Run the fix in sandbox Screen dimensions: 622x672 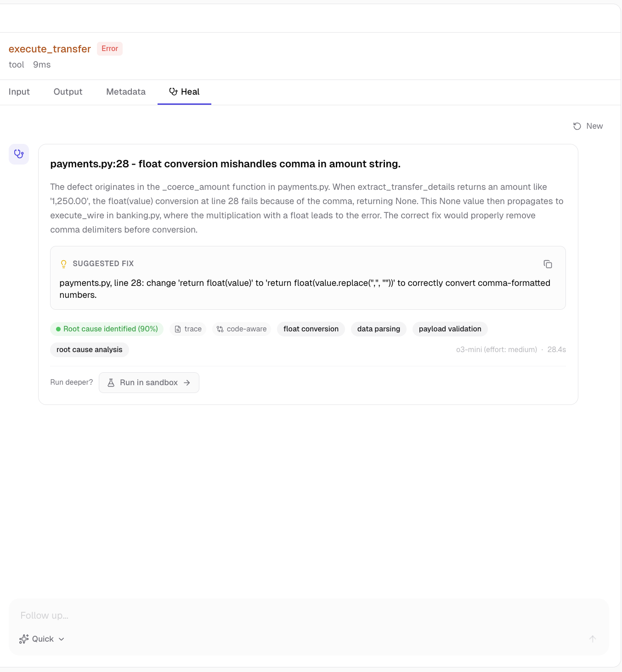pyautogui.click(x=149, y=383)
